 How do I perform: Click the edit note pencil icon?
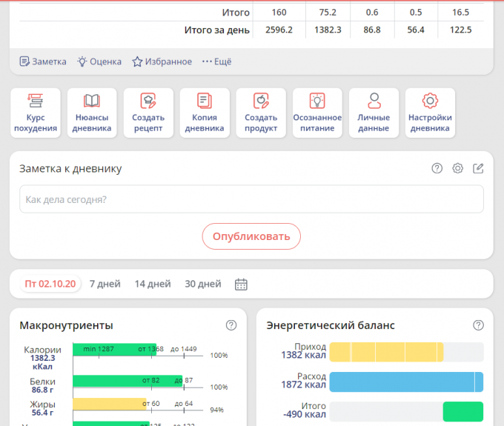point(479,168)
